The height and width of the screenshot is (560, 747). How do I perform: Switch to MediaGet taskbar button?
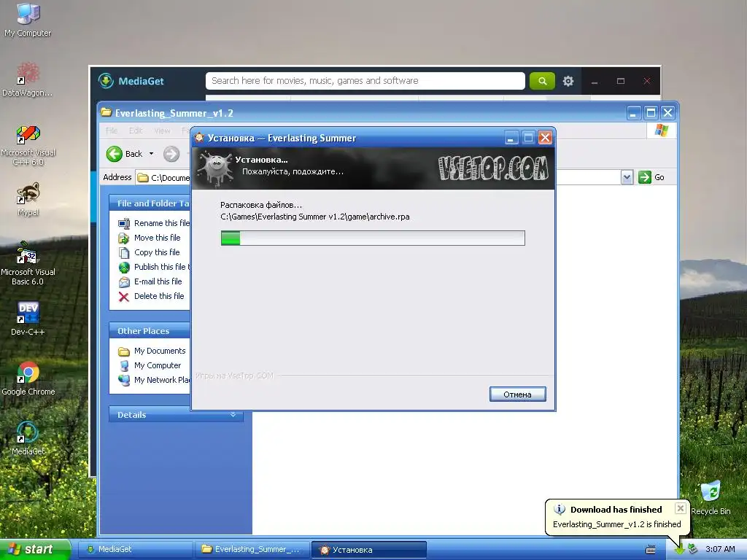pos(135,549)
